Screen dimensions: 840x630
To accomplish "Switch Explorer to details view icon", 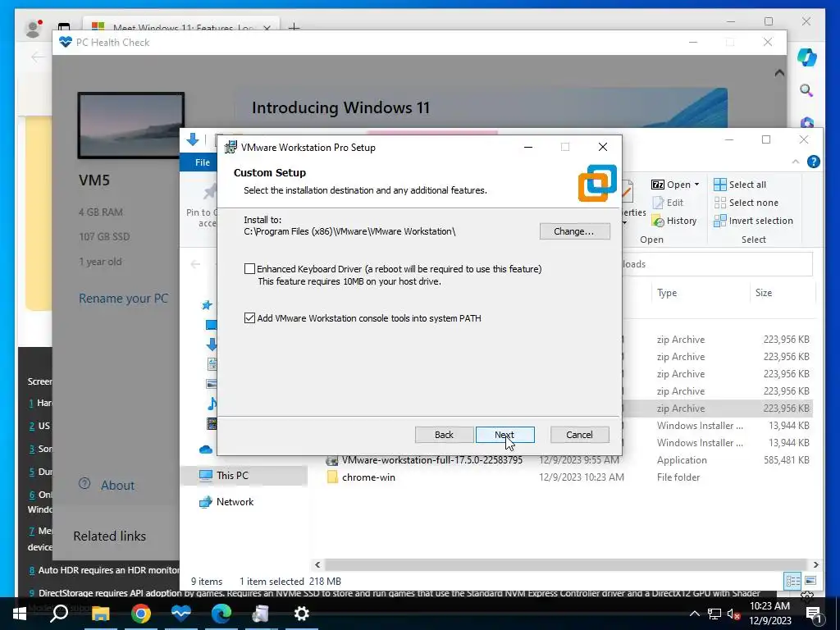I will (793, 581).
